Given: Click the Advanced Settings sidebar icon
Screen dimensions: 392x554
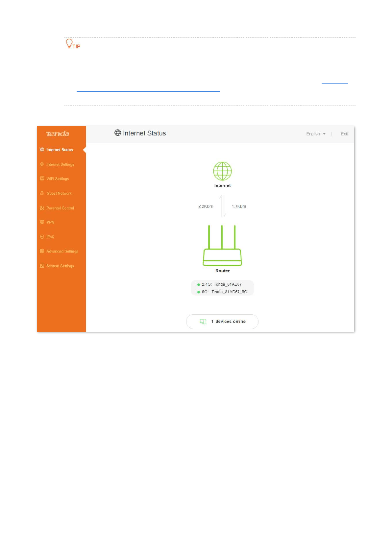Looking at the screenshot, I should coord(42,251).
